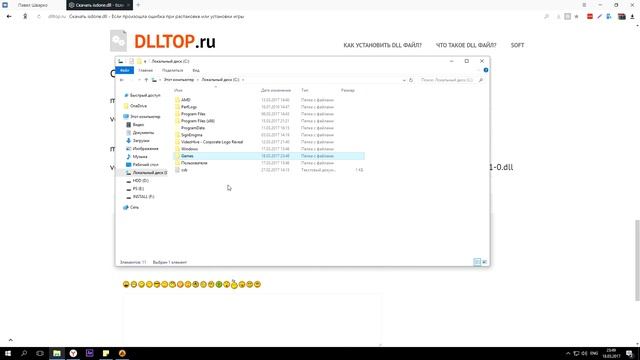Open the Action Center notifications icon
640x360 pixels.
click(629, 353)
